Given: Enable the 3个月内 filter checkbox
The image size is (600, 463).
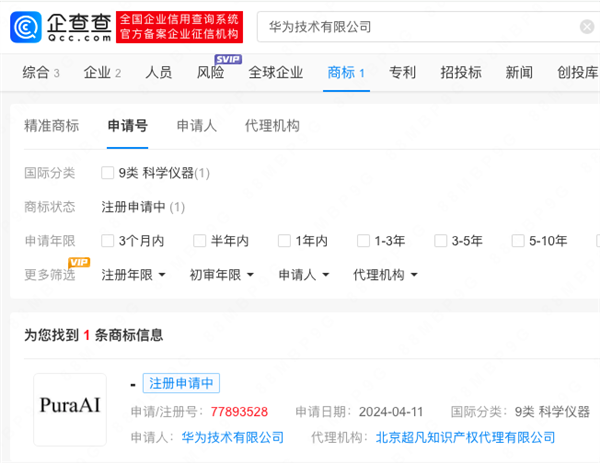Looking at the screenshot, I should (108, 240).
